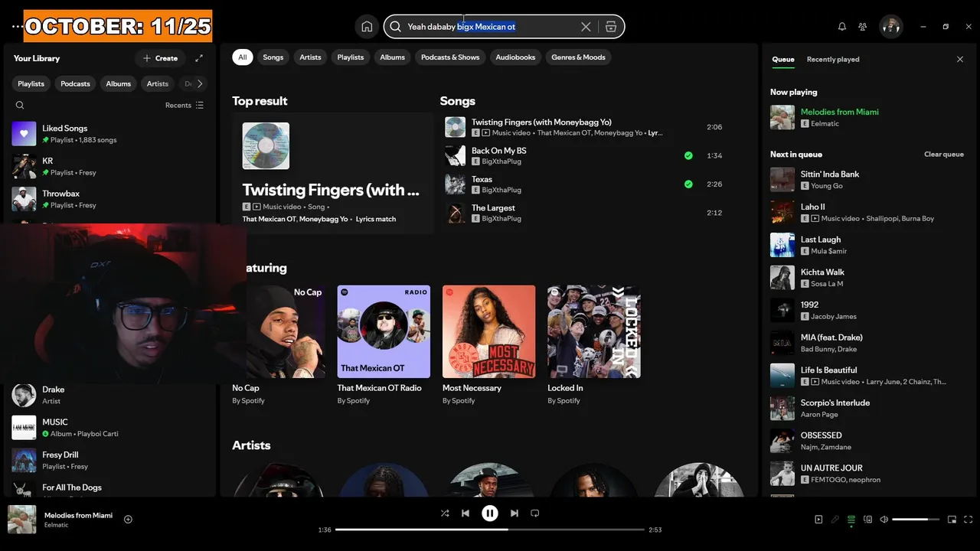Viewport: 980px width, 551px height.
Task: Enter full screen mode icon
Action: coord(969,520)
